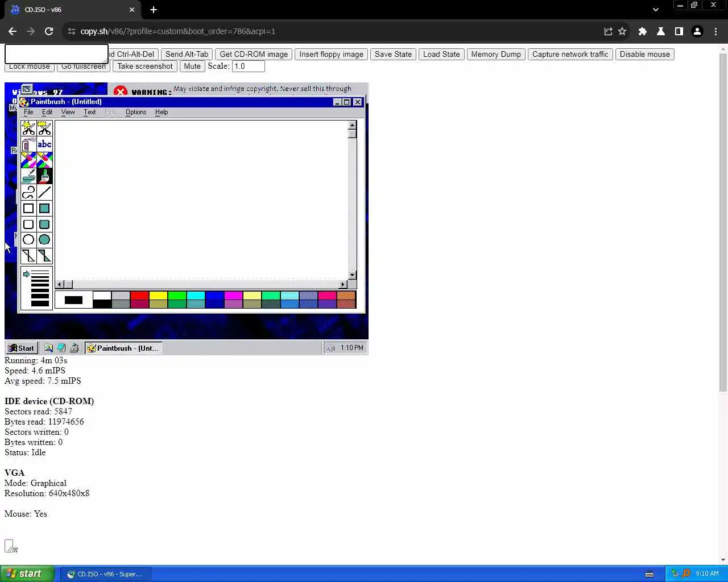Screen dimensions: 728x582
Task: Open the Options menu in Paintbrush
Action: 136,112
